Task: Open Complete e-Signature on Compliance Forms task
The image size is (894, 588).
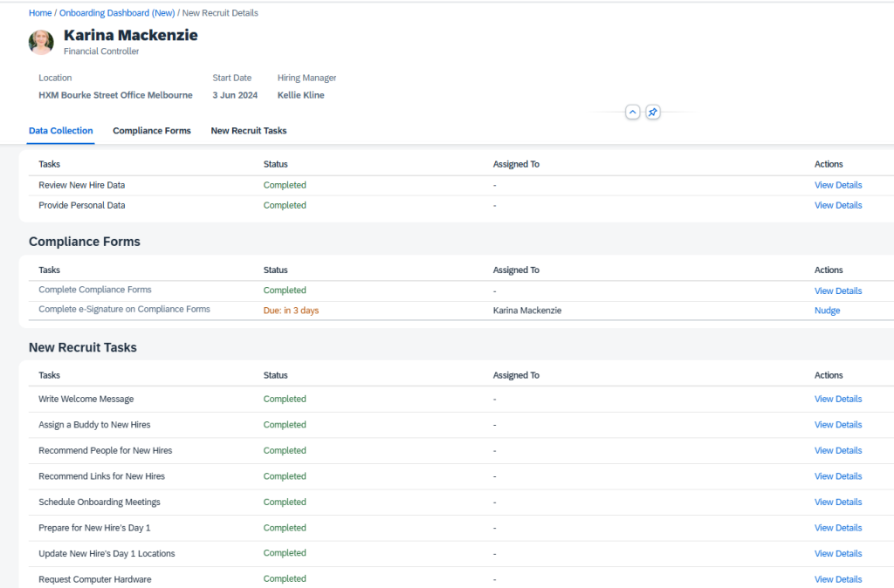Action: [x=124, y=310]
